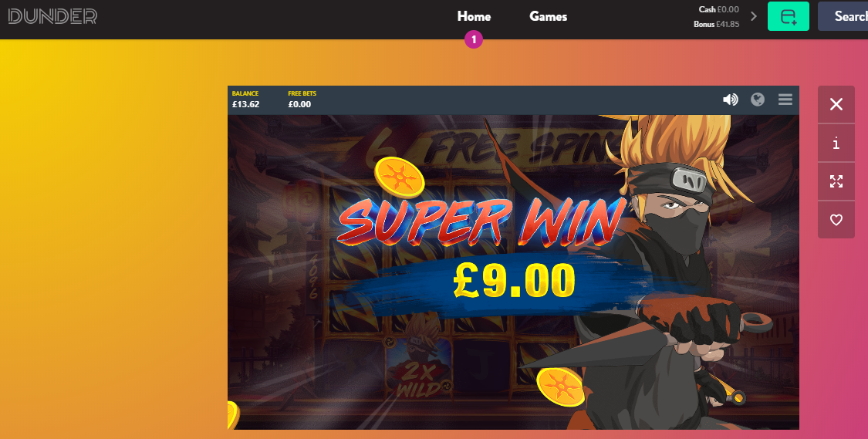Click the Dunder logo
868x439 pixels.
coord(52,16)
